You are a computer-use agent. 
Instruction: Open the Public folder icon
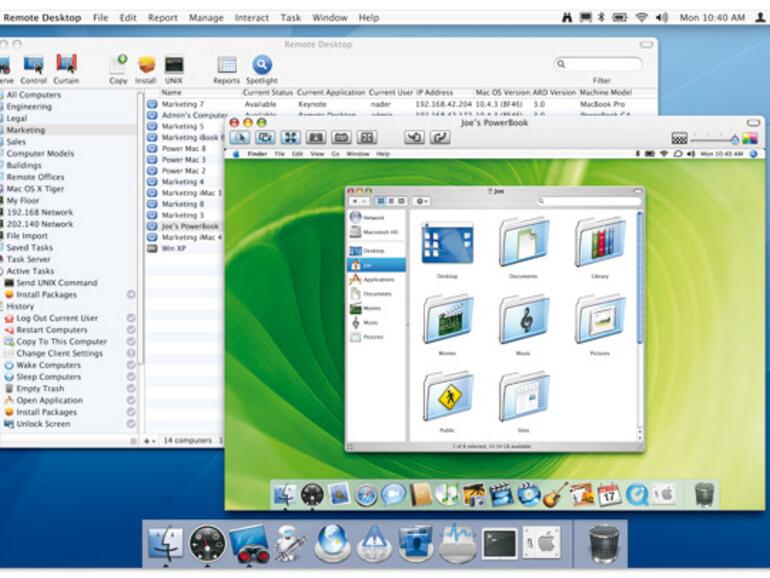pyautogui.click(x=447, y=396)
